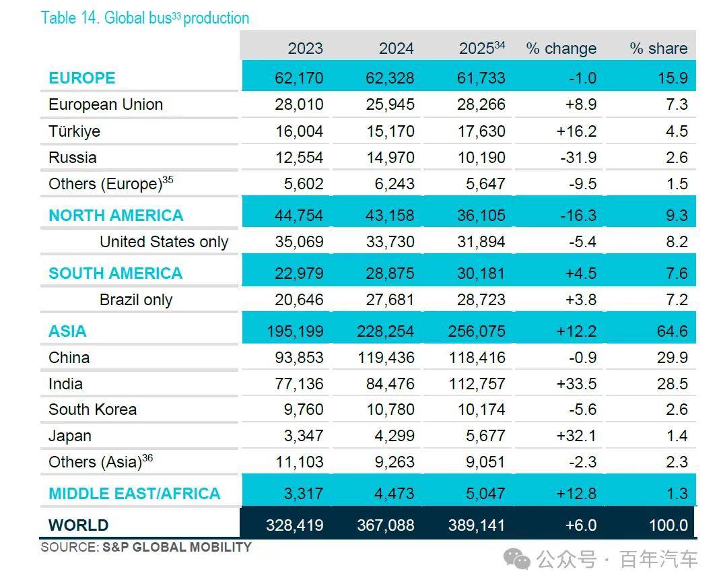Viewport: 721px width, 588px height.
Task: Click the WORLD total row label
Action: click(x=78, y=525)
